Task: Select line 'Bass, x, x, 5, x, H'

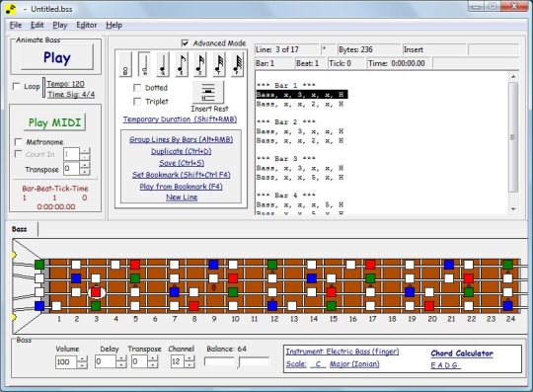Action: pos(300,178)
